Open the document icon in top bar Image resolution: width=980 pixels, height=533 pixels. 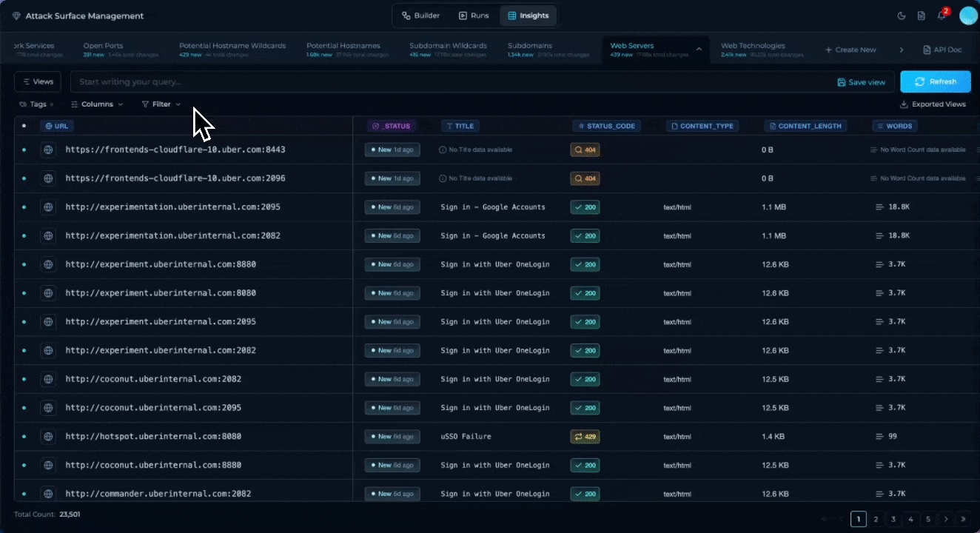click(922, 16)
